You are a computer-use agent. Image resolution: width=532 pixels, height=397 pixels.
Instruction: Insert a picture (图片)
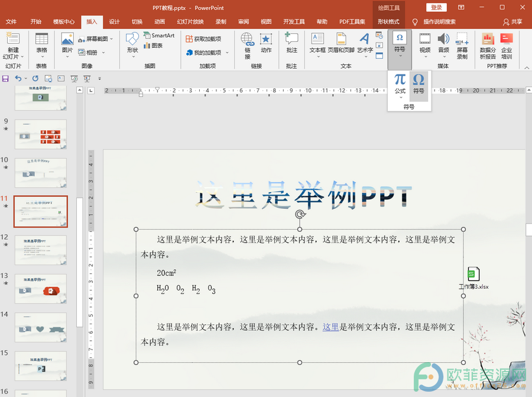(x=67, y=44)
